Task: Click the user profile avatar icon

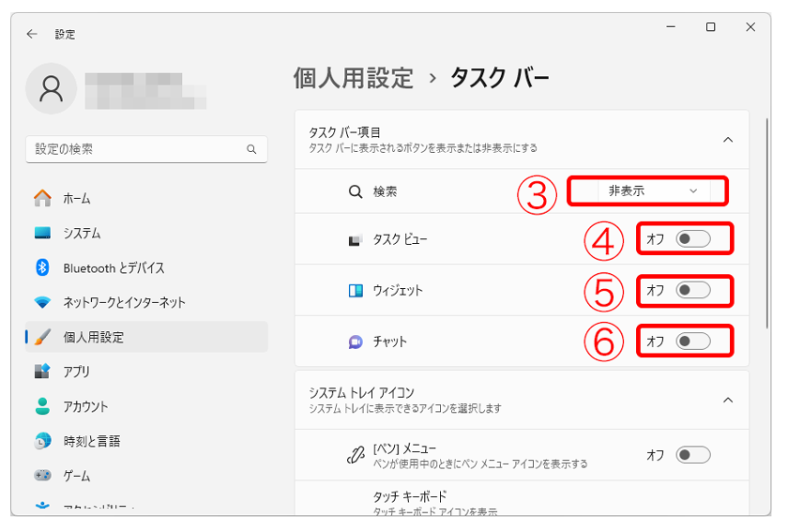Action: pos(52,89)
